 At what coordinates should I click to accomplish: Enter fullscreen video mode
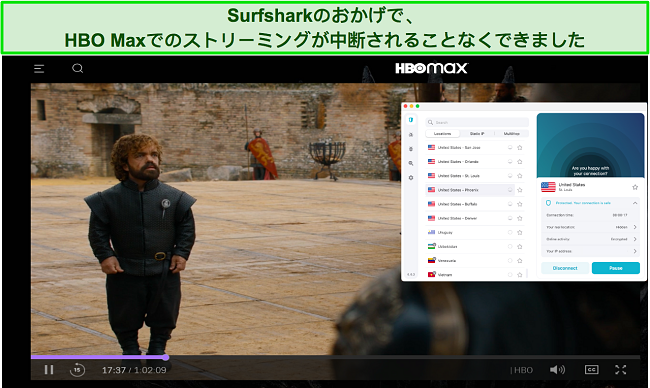621,369
